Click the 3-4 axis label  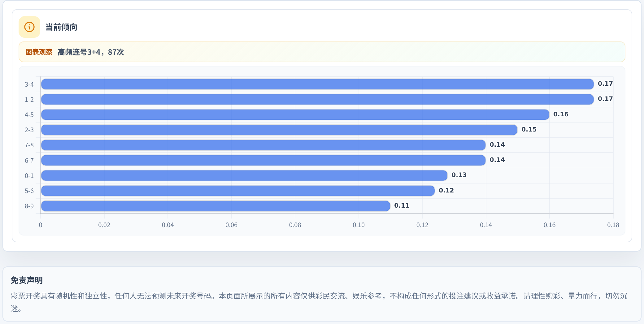(29, 84)
